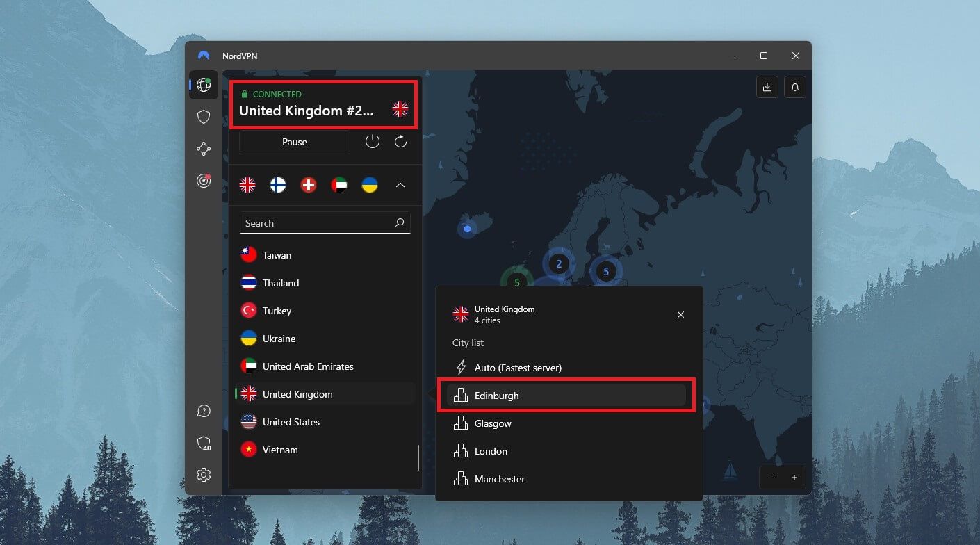Click the UK flag in connection status
This screenshot has height=545, width=980.
pyautogui.click(x=400, y=109)
